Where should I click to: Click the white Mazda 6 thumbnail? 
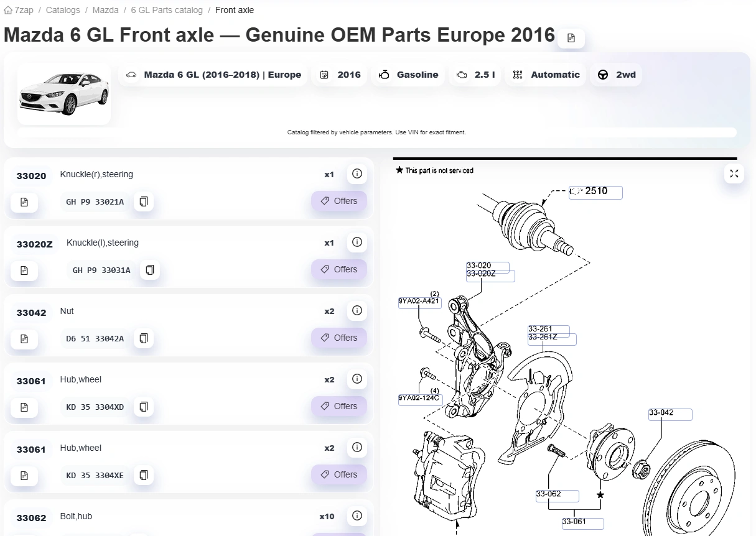click(x=63, y=94)
